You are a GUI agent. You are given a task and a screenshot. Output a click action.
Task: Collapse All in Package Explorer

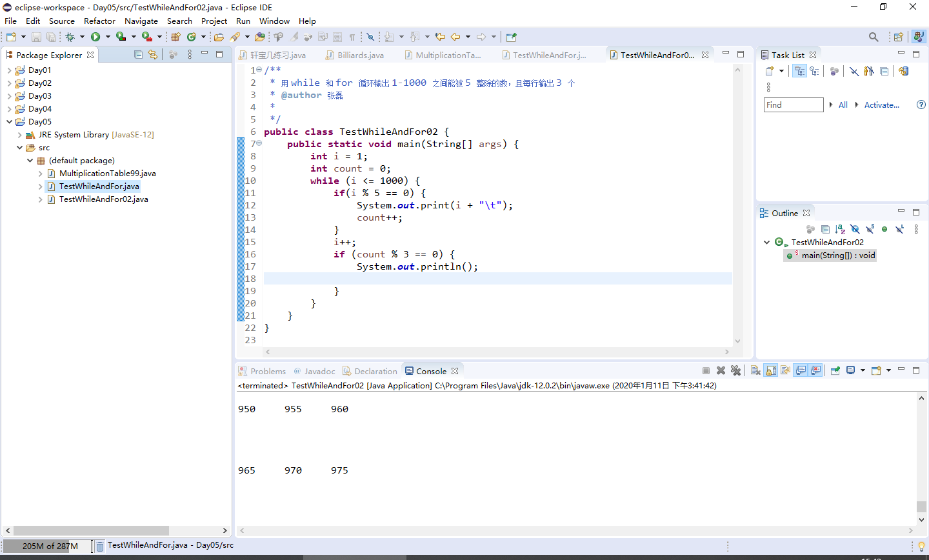pyautogui.click(x=138, y=55)
